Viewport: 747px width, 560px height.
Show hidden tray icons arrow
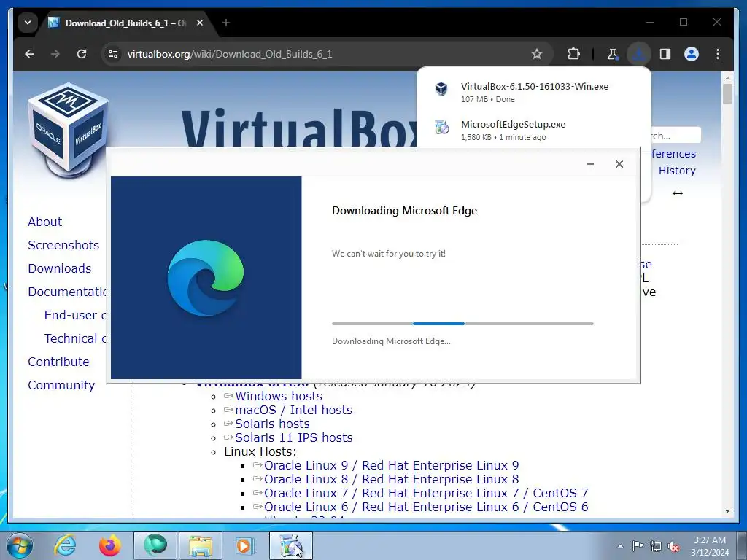click(x=620, y=546)
